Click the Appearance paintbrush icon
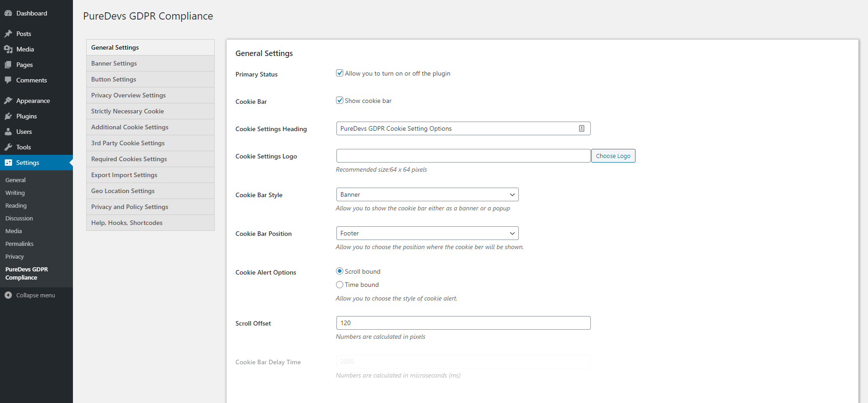 [x=8, y=101]
